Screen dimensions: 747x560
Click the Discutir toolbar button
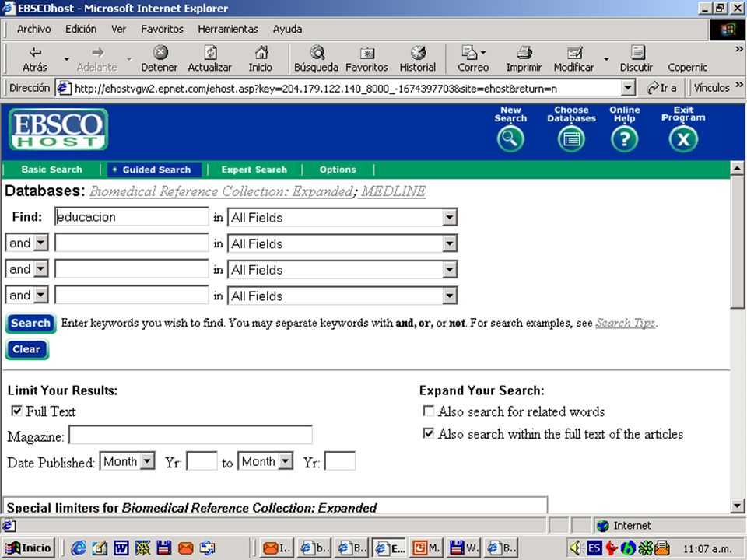(637, 58)
